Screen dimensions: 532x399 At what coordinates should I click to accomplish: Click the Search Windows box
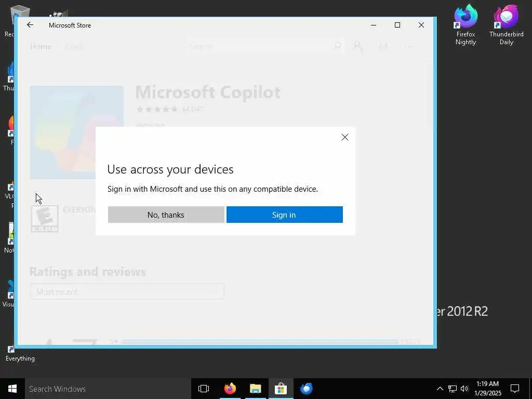coord(108,389)
